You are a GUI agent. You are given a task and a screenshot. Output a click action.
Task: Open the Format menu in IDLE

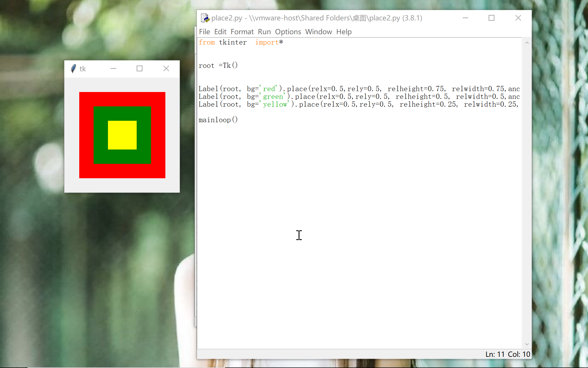242,31
